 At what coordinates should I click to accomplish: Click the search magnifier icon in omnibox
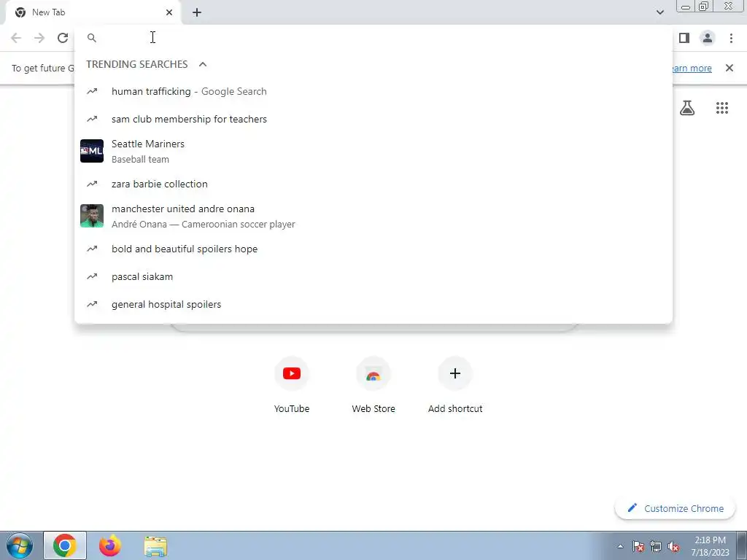click(92, 38)
